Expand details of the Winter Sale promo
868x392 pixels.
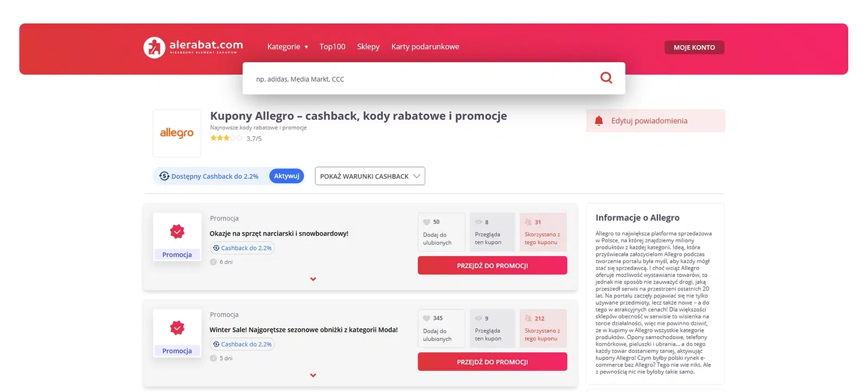[x=313, y=375]
